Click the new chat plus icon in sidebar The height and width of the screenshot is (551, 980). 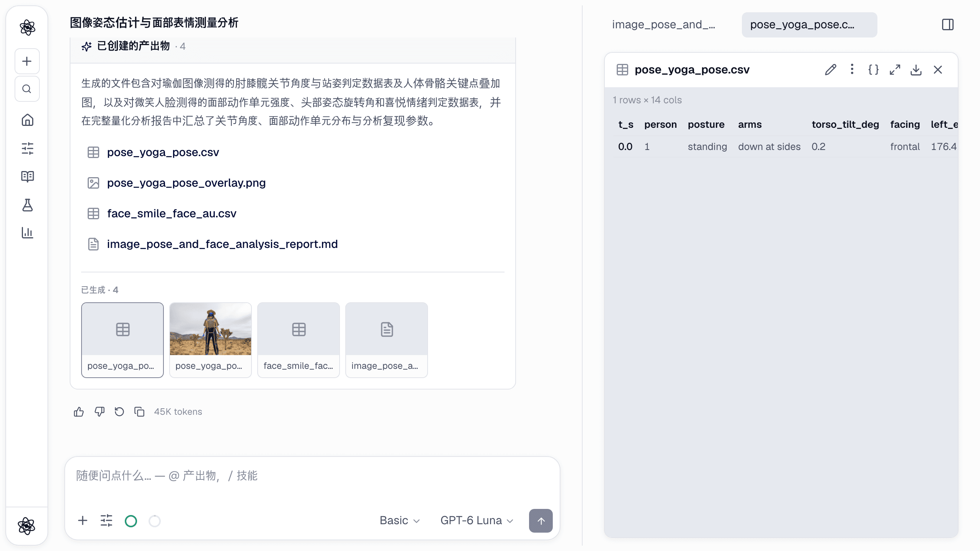point(27,61)
